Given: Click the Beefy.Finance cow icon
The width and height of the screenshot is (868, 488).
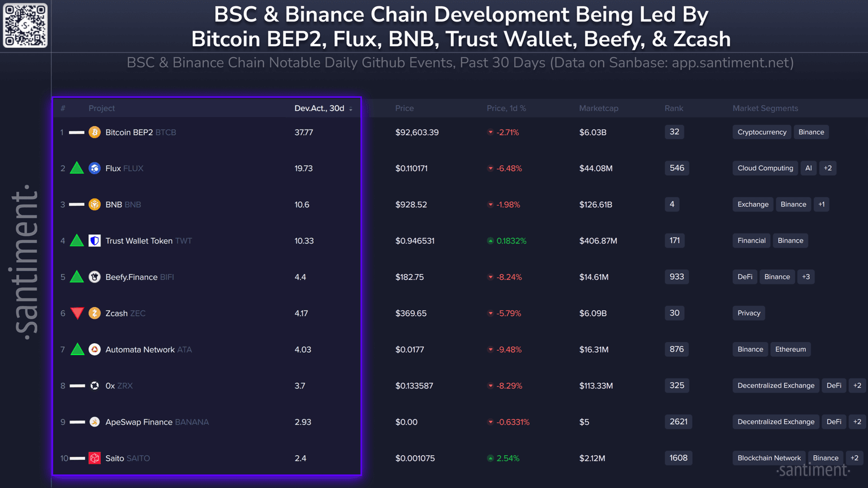Looking at the screenshot, I should [x=94, y=277].
